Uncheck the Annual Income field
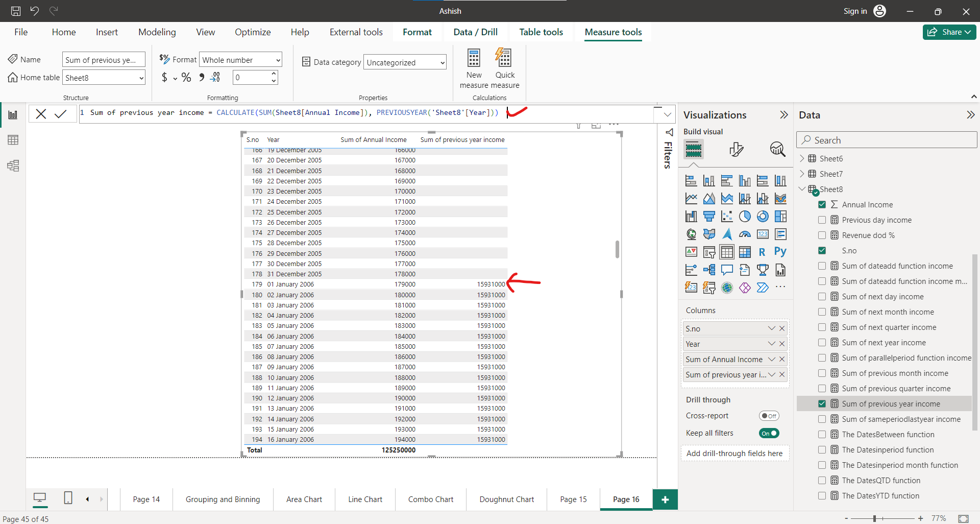The width and height of the screenshot is (980, 524). [x=822, y=204]
